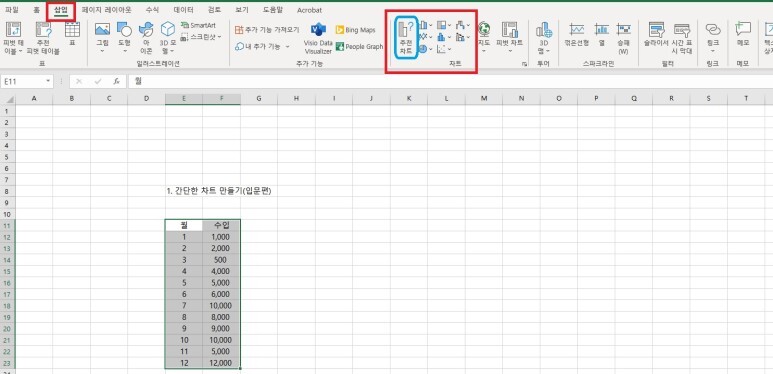Viewport: 773px width, 374px height.
Task: Open the PivotTable button
Action: (x=13, y=38)
